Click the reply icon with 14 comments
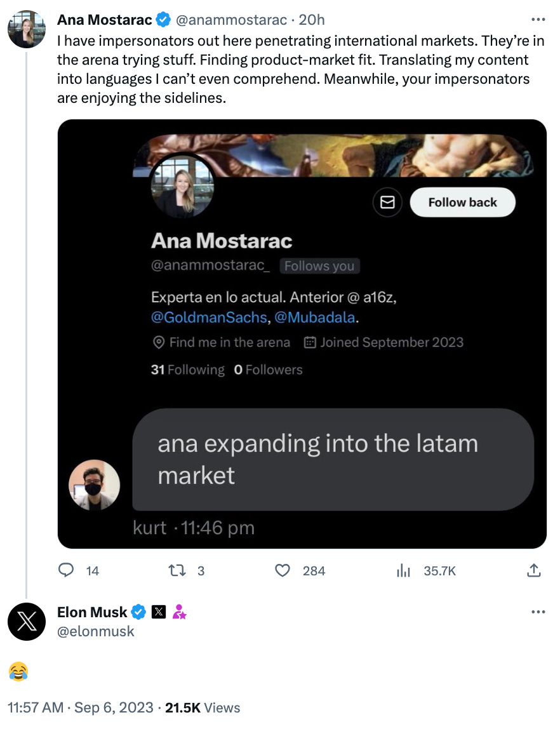 click(x=65, y=570)
